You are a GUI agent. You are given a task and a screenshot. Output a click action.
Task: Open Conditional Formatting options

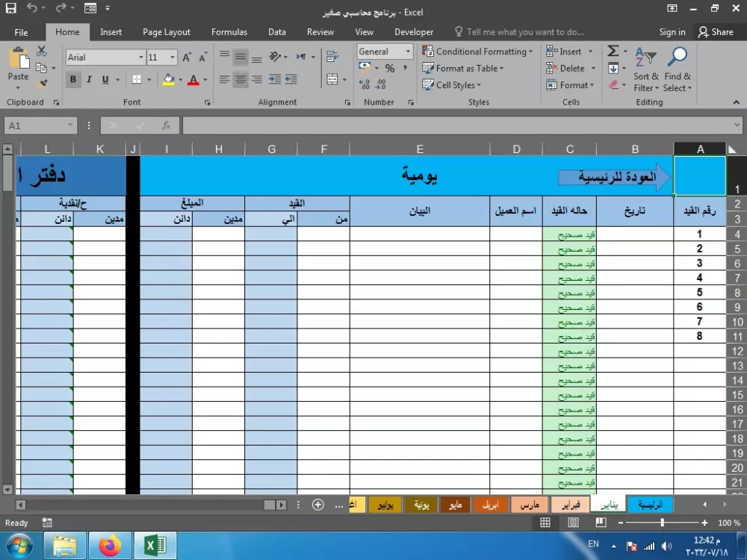[477, 51]
